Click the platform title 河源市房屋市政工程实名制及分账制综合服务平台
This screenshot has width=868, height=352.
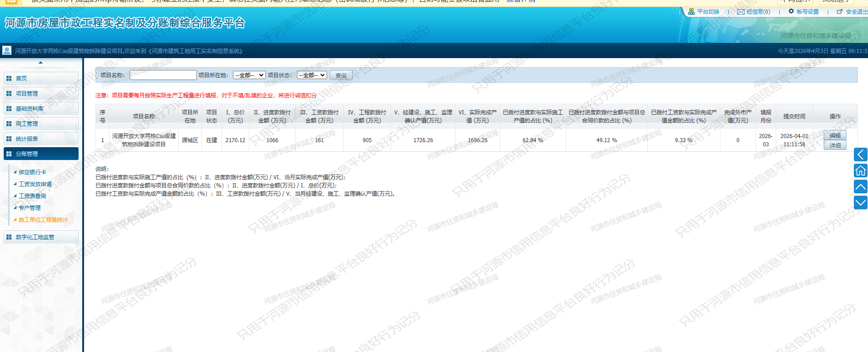pos(125,23)
